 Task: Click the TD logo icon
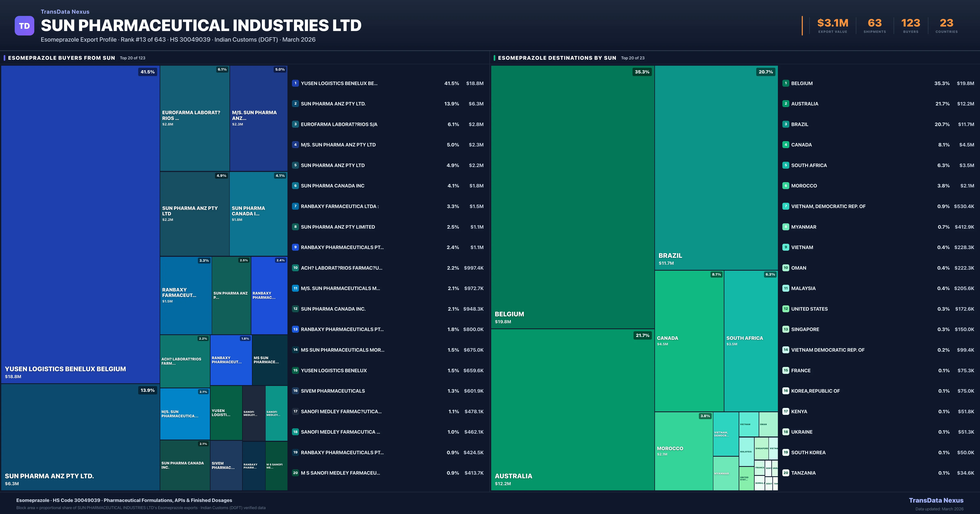click(x=24, y=26)
